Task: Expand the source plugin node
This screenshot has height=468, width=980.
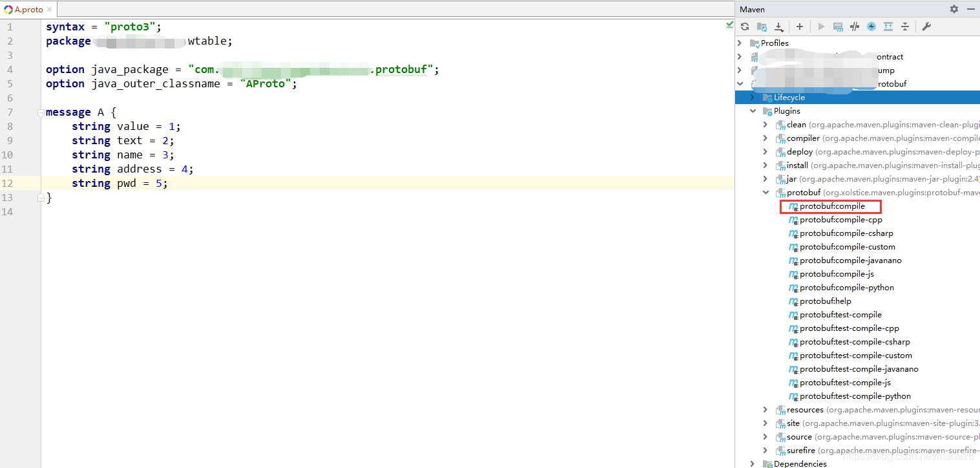Action: 766,436
